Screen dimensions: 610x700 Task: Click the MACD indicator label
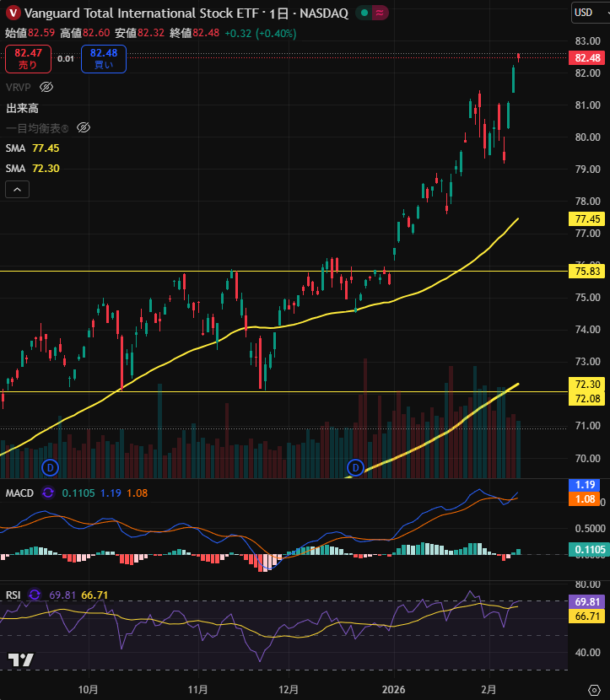pos(19,492)
